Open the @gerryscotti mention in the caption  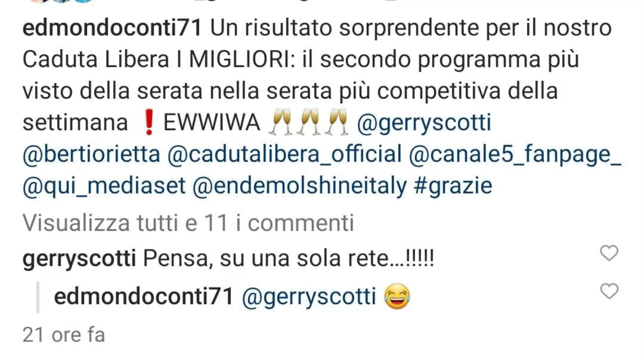tap(424, 123)
